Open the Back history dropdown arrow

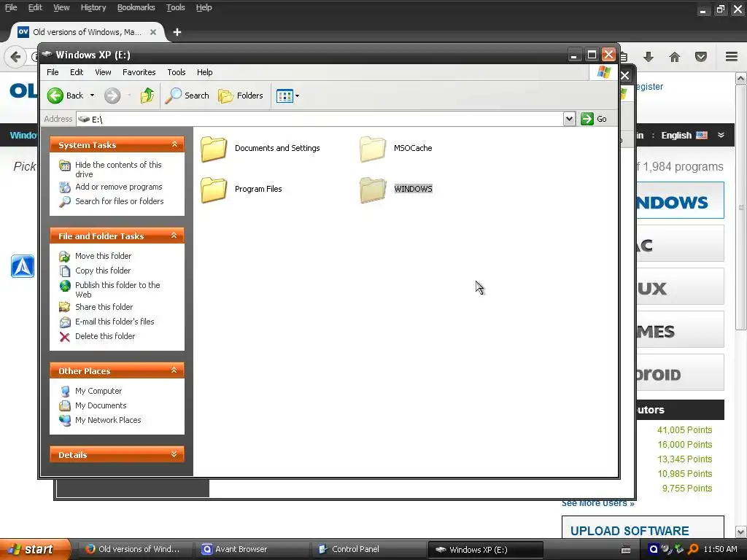(92, 96)
